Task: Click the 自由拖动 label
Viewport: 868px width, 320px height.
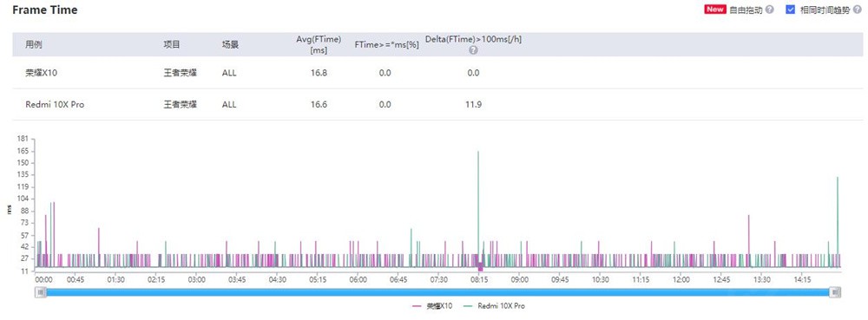Action: [x=746, y=10]
